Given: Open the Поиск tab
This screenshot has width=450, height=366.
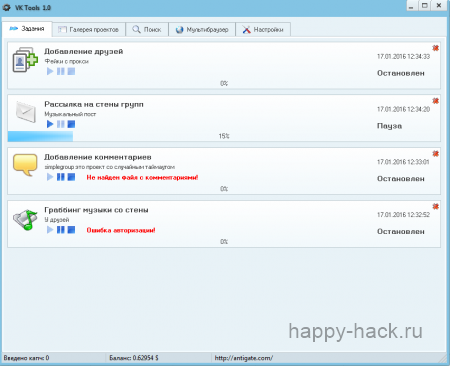Looking at the screenshot, I should 147,30.
